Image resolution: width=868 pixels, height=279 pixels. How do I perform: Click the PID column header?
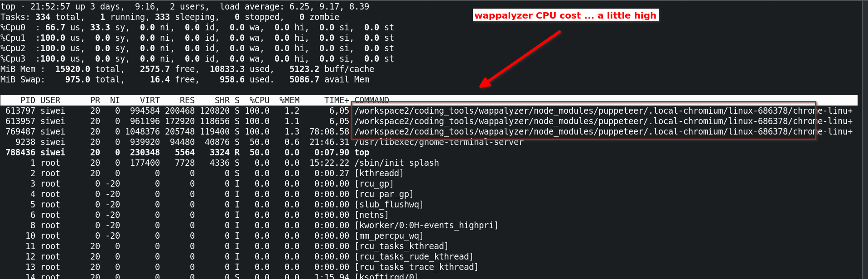pos(28,100)
